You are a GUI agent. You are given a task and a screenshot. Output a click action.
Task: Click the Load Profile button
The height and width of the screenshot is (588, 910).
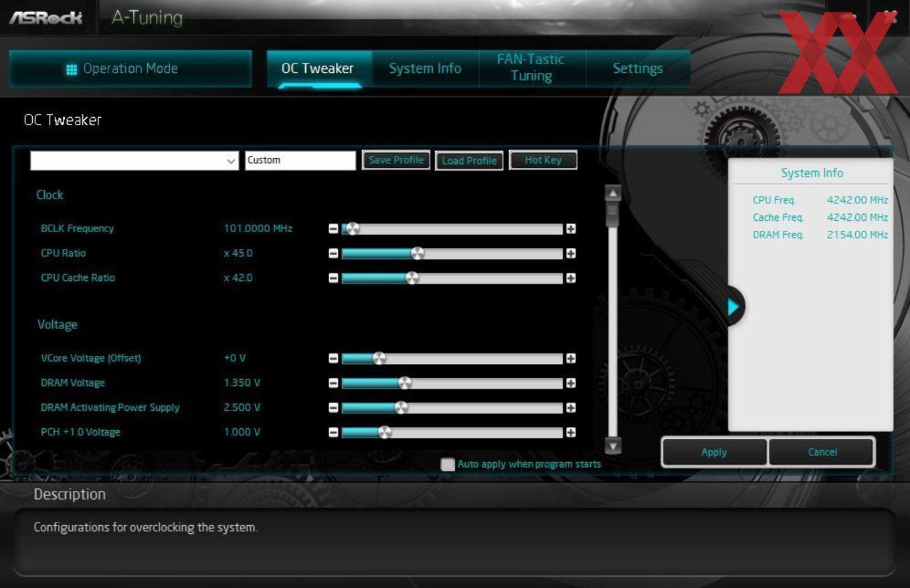469,161
